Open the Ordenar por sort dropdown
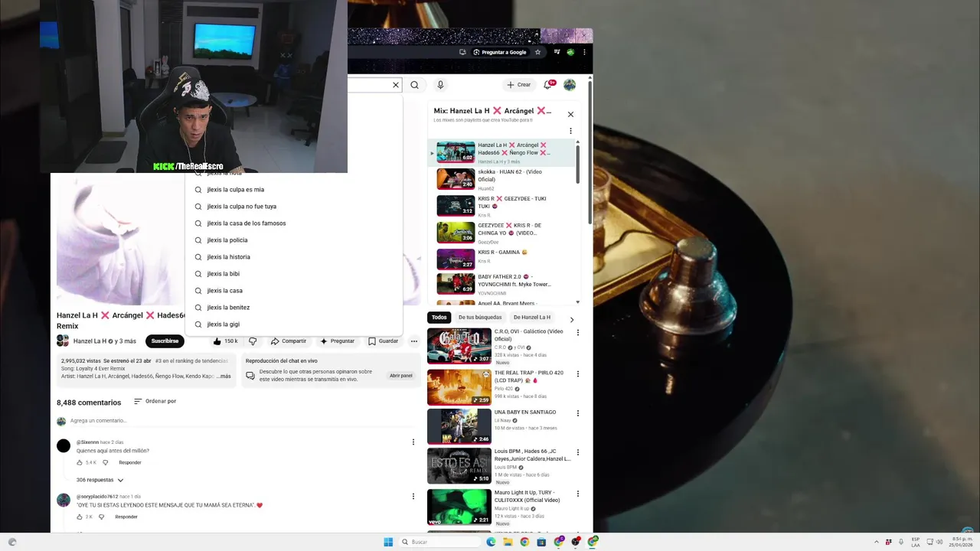980x551 pixels. [155, 401]
